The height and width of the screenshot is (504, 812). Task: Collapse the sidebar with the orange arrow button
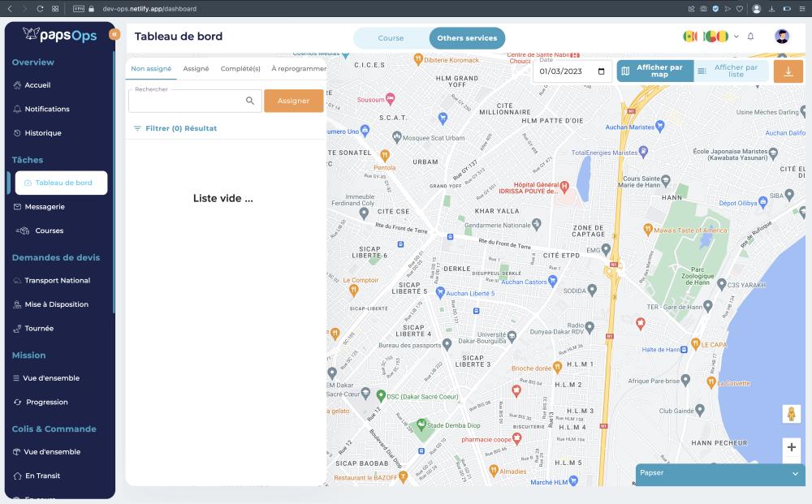[114, 34]
